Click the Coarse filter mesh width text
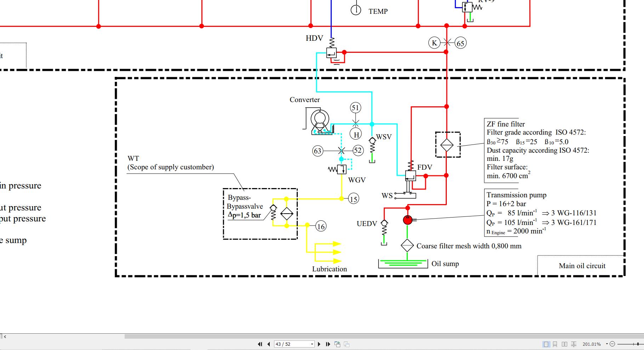This screenshot has width=644, height=350. (469, 246)
